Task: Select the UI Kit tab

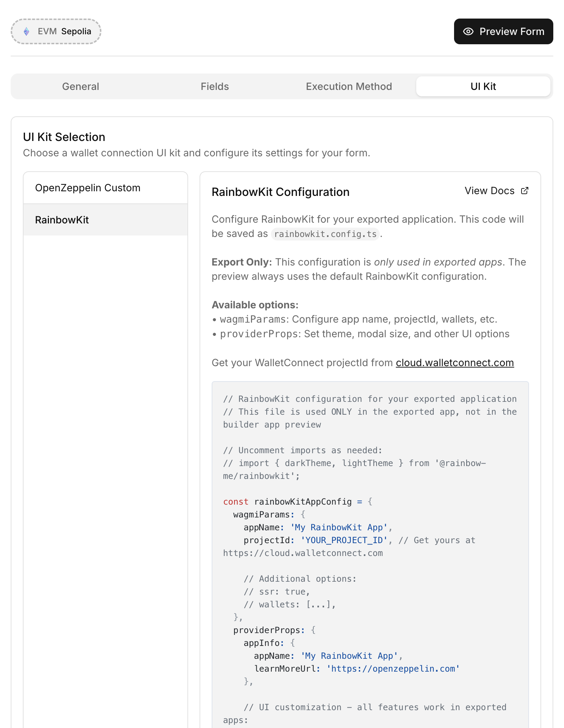Action: pyautogui.click(x=483, y=86)
